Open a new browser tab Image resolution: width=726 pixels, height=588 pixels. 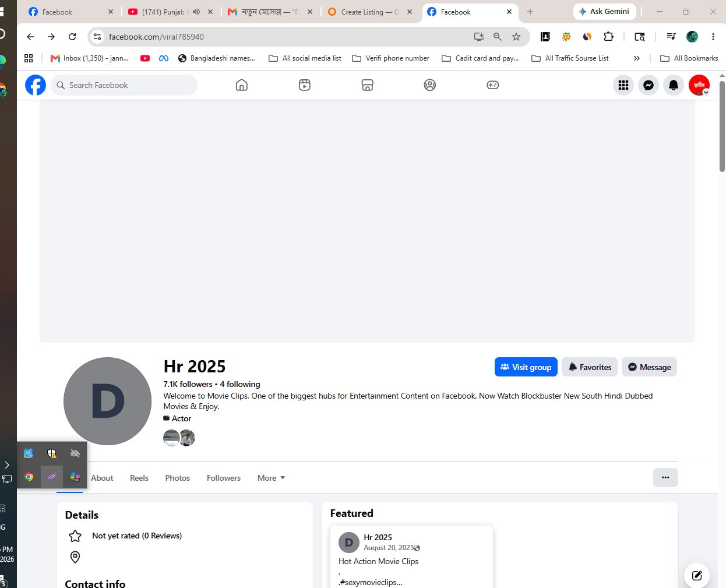click(x=530, y=12)
